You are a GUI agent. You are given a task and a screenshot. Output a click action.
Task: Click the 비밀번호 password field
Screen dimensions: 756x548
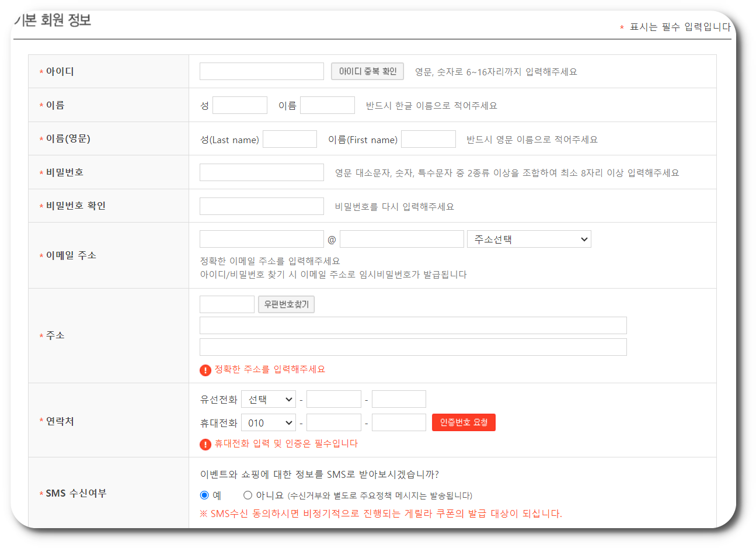pos(262,172)
